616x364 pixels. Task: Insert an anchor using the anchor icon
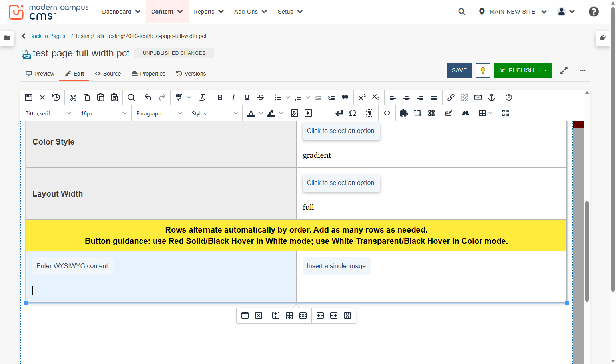coord(492,97)
